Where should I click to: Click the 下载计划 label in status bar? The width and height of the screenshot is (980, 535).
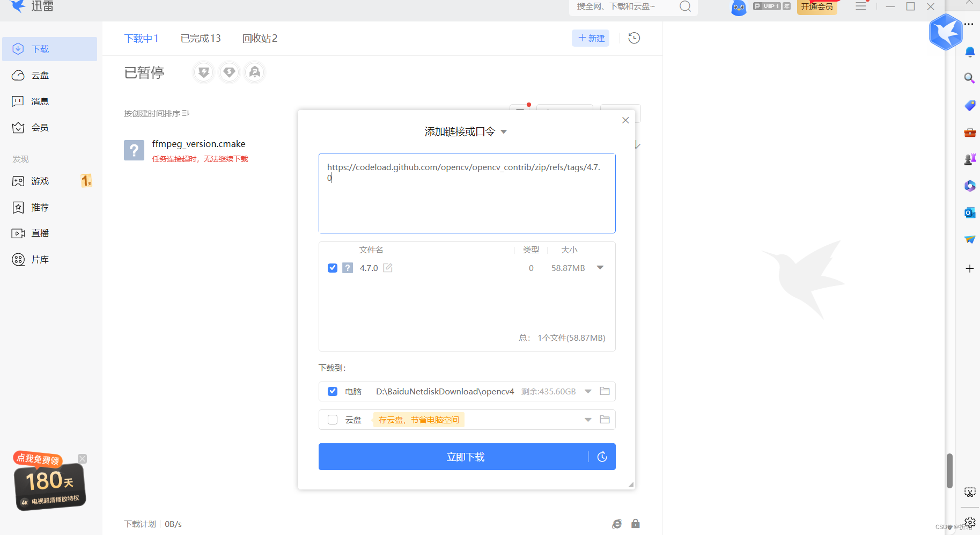coord(140,524)
